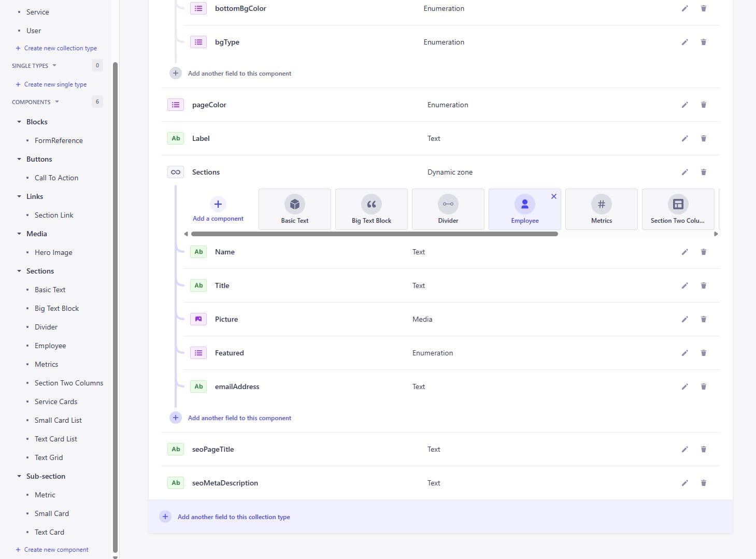Image resolution: width=756 pixels, height=559 pixels.
Task: Click the edit pencil for pageColor field
Action: pyautogui.click(x=684, y=105)
